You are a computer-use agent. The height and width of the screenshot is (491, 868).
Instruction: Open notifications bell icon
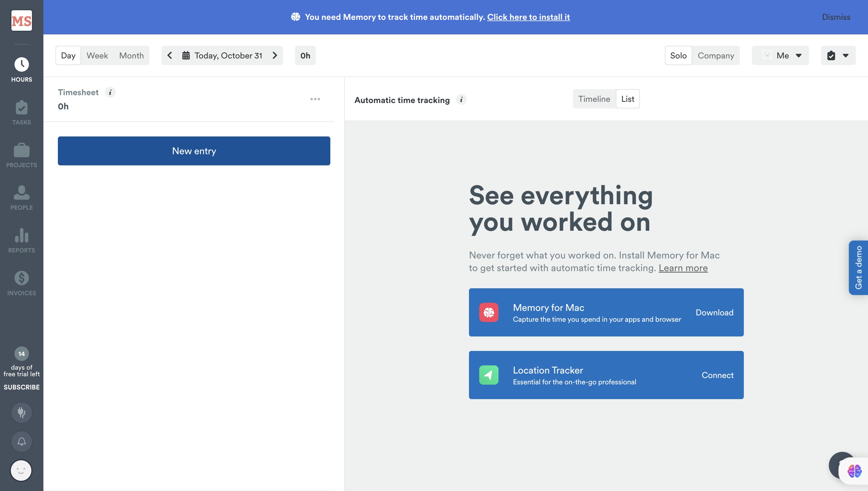(x=22, y=441)
